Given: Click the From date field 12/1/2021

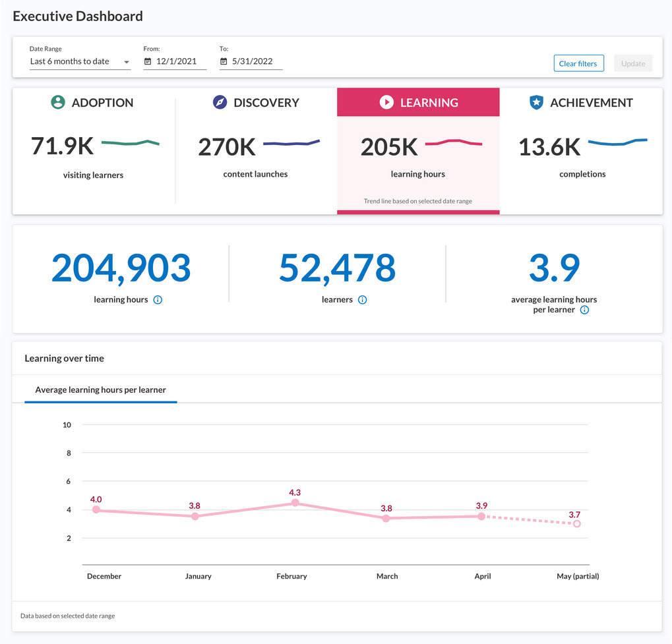Looking at the screenshot, I should pyautogui.click(x=176, y=61).
